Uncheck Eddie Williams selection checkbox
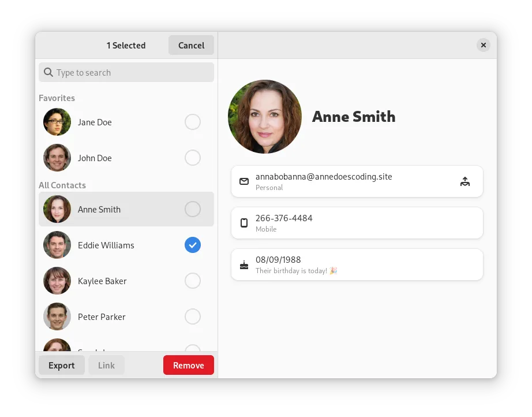Screen dimensions: 532x417 (193, 245)
